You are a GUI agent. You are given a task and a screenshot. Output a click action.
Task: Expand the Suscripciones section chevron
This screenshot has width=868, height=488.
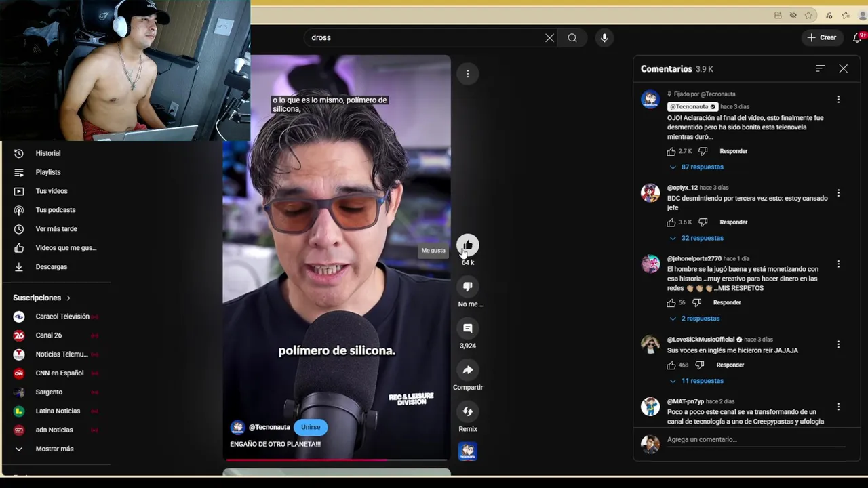point(68,298)
